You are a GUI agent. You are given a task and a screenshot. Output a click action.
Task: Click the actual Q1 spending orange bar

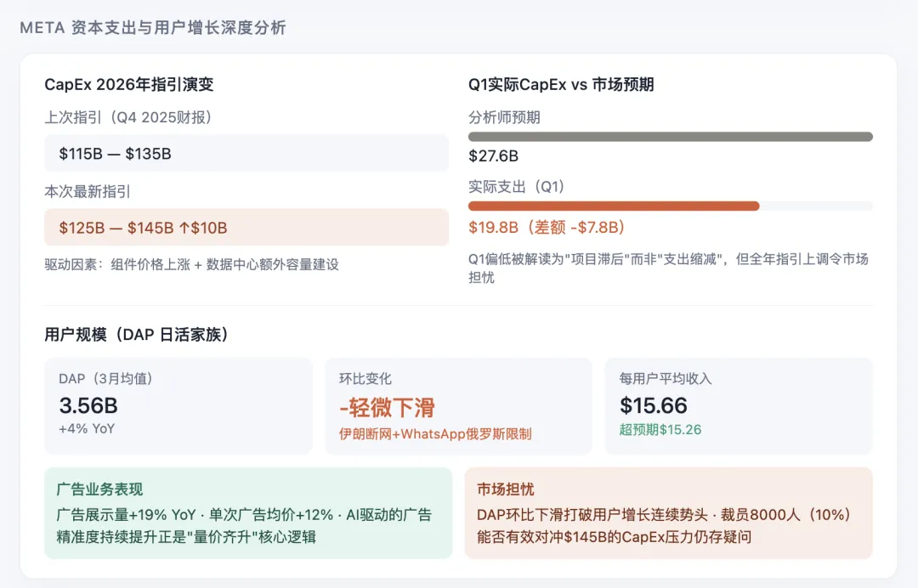click(614, 206)
